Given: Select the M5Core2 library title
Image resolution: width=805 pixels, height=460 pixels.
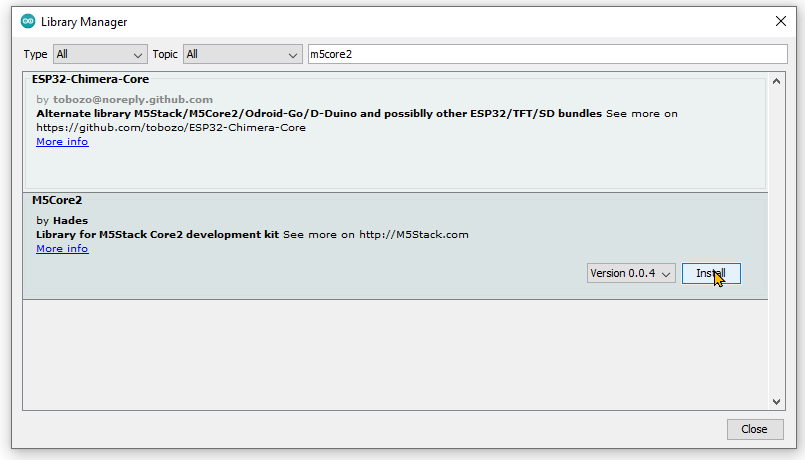Looking at the screenshot, I should [57, 200].
